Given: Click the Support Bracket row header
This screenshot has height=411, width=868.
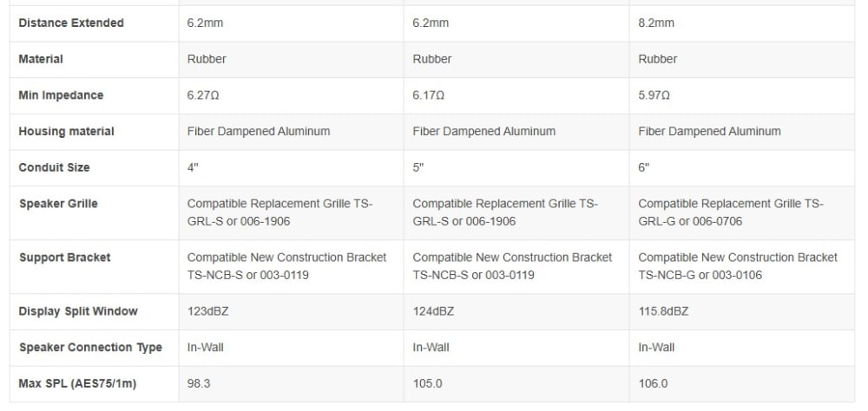Looking at the screenshot, I should point(65,258).
